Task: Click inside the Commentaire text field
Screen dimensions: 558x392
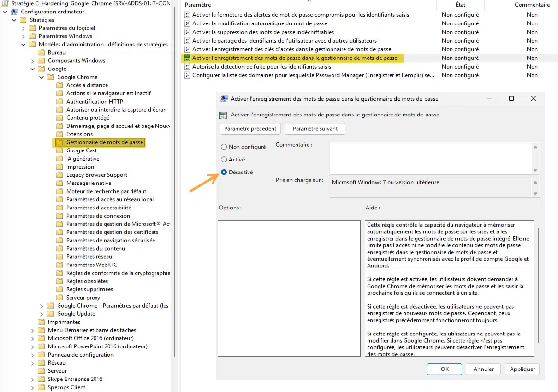Action: tap(430, 158)
